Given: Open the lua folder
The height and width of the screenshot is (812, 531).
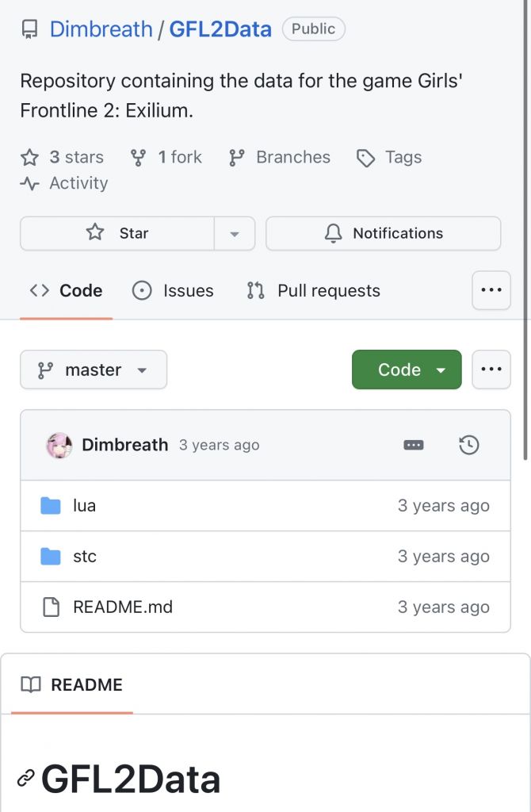Looking at the screenshot, I should 84,506.
